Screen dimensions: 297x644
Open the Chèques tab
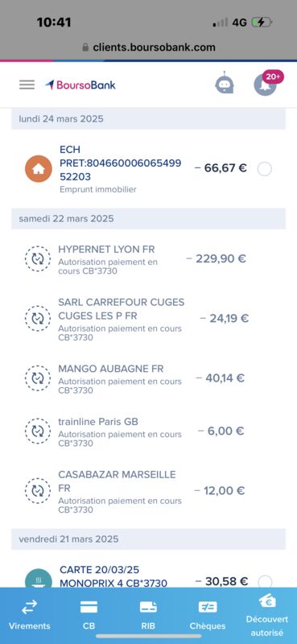pos(208,614)
